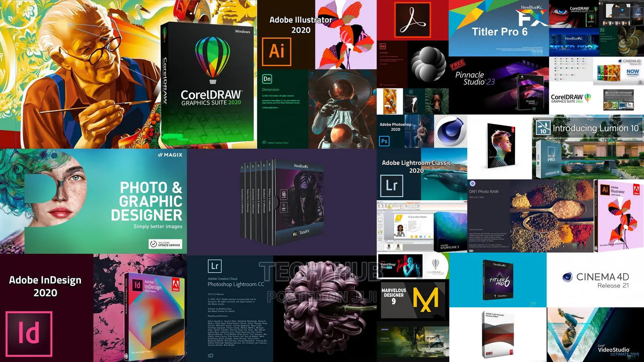Click the Dn Dimension app icon
644x362 pixels.
(x=267, y=79)
